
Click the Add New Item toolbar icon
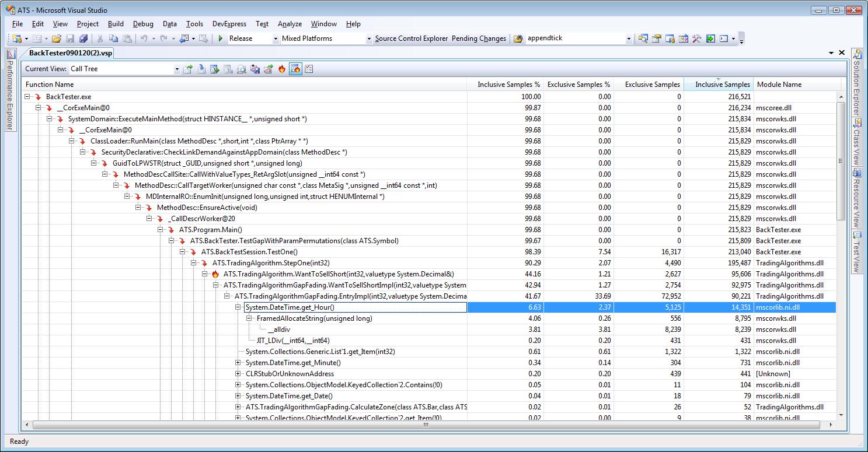click(37, 38)
